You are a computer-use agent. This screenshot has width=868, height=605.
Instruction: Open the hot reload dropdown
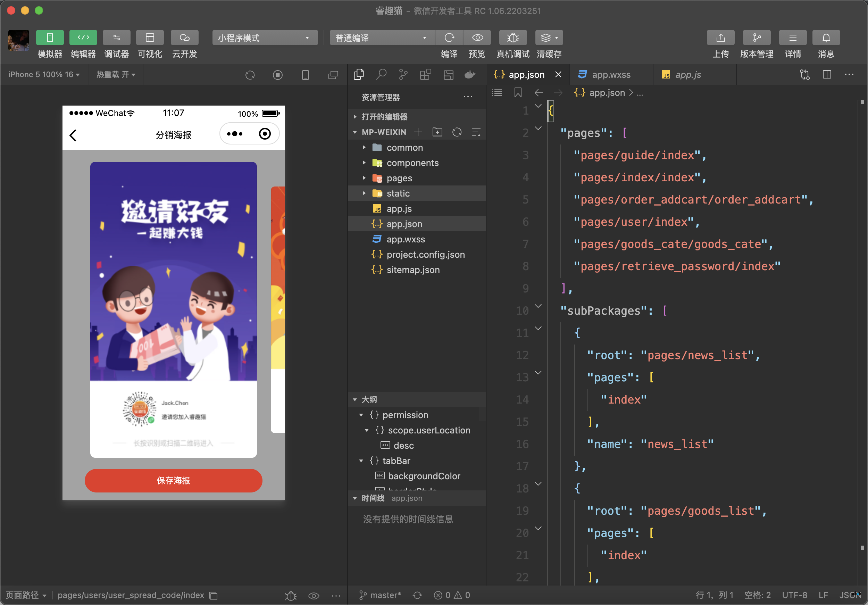tap(116, 74)
